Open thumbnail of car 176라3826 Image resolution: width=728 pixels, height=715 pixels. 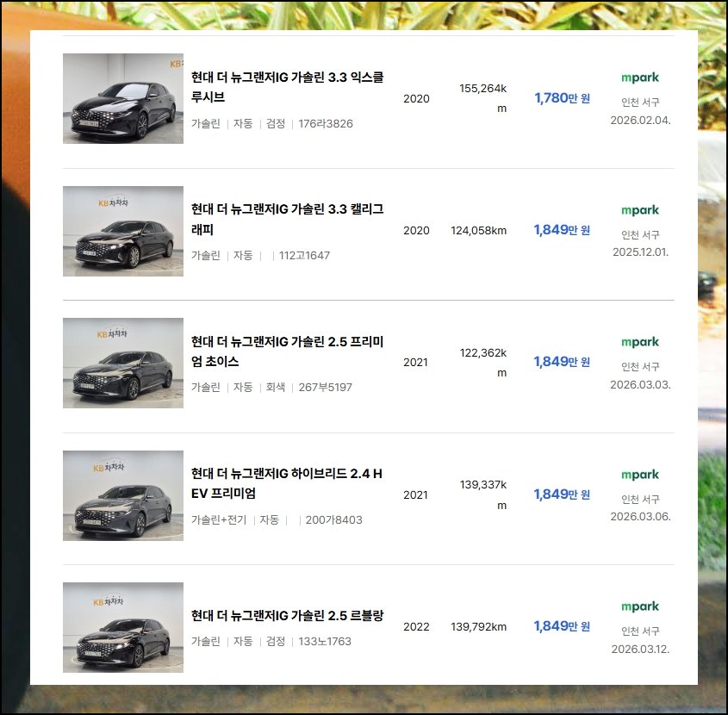tap(123, 98)
